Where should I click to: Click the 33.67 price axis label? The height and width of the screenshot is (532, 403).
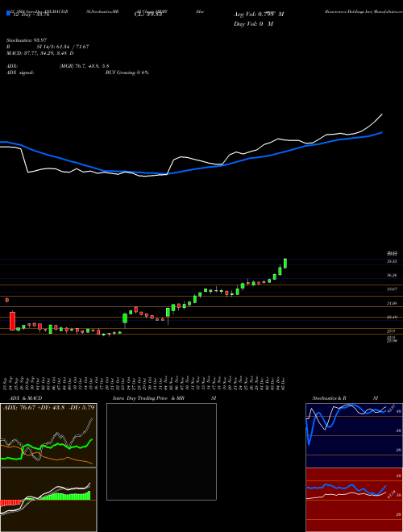[x=393, y=289]
